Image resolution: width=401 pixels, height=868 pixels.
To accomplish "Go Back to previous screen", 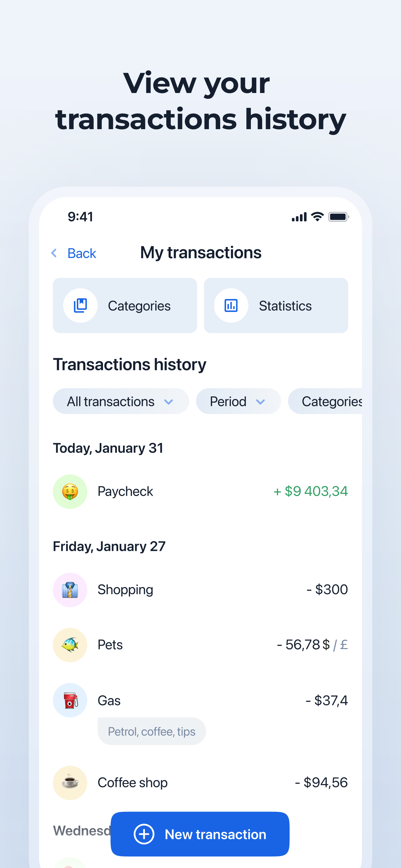I will point(74,253).
